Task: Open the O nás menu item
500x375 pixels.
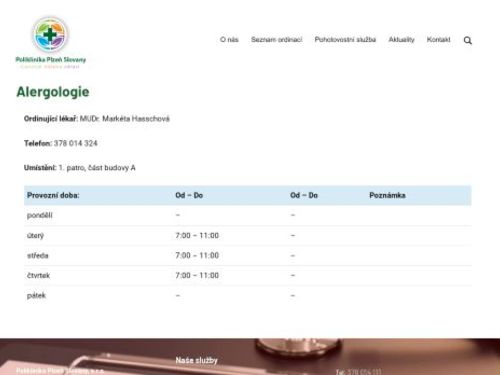Action: 229,40
